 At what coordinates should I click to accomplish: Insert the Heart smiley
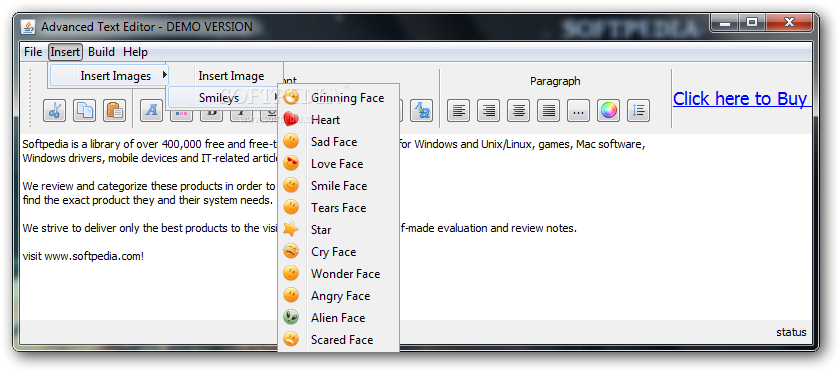pos(339,120)
